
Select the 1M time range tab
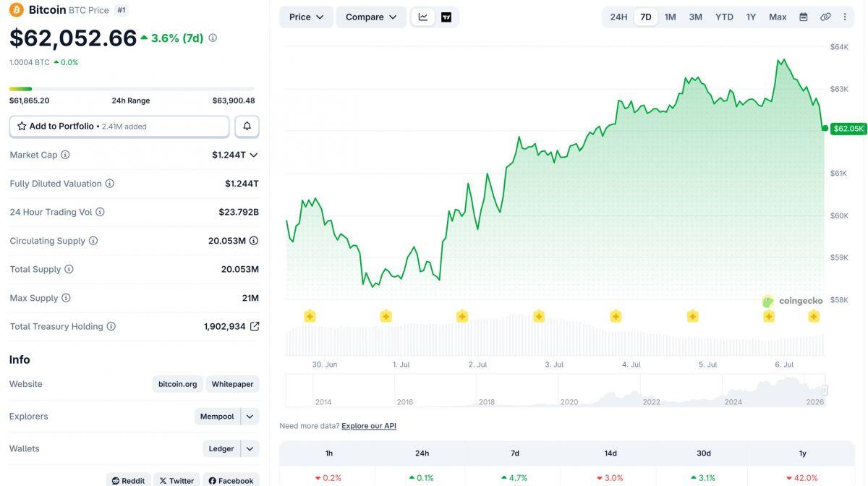pyautogui.click(x=671, y=17)
